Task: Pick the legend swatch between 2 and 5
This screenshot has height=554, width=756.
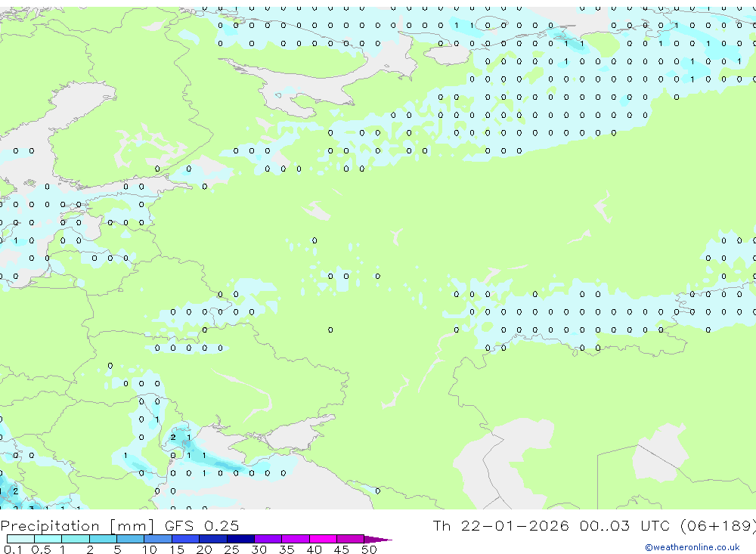Action: tap(103, 539)
